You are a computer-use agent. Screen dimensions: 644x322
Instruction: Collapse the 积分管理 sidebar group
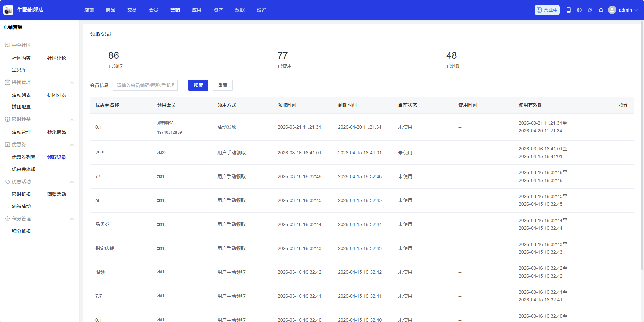(x=72, y=219)
